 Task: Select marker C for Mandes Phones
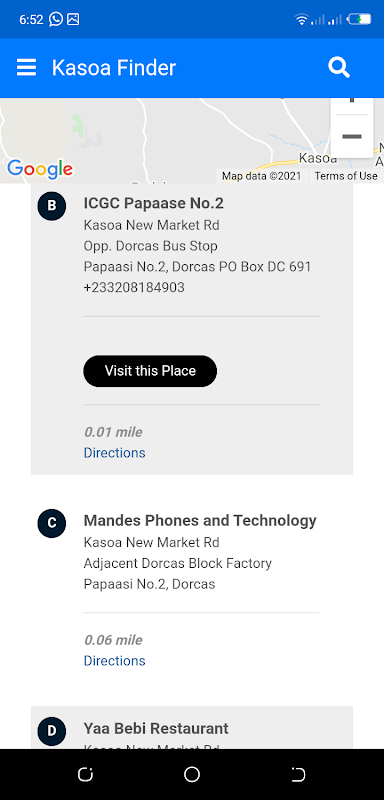52,523
